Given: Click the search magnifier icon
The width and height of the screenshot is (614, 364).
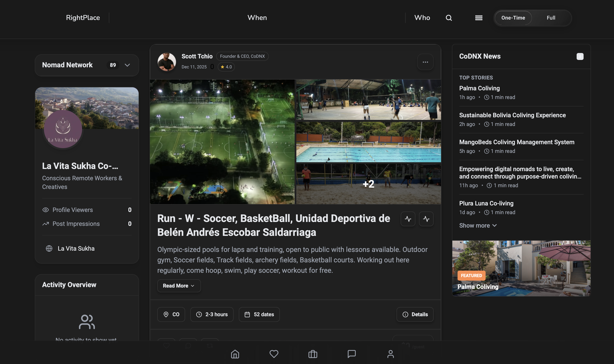Looking at the screenshot, I should coord(449,18).
